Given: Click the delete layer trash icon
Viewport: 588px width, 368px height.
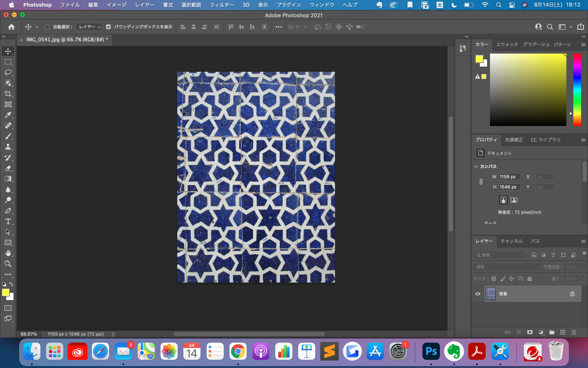Looking at the screenshot, I should coord(574,332).
